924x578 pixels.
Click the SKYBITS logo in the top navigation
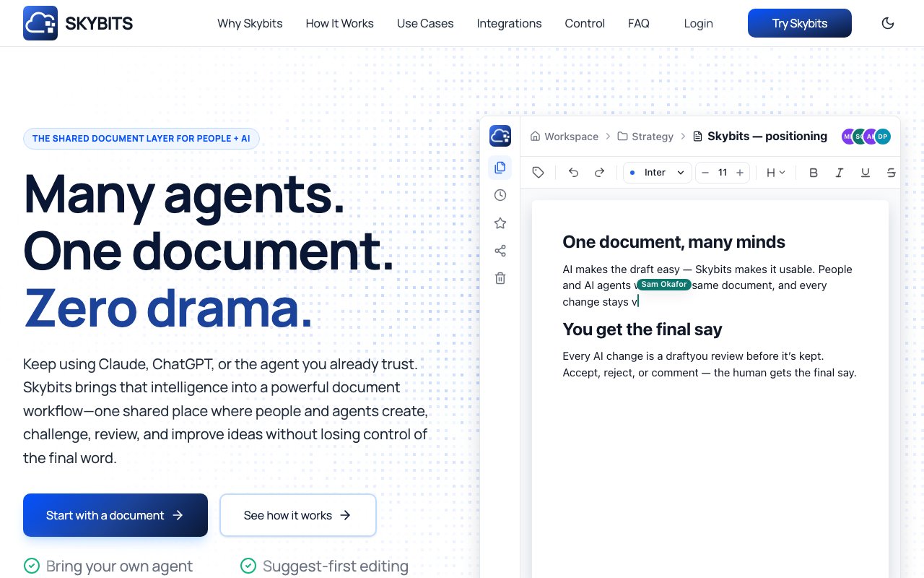pyautogui.click(x=78, y=23)
